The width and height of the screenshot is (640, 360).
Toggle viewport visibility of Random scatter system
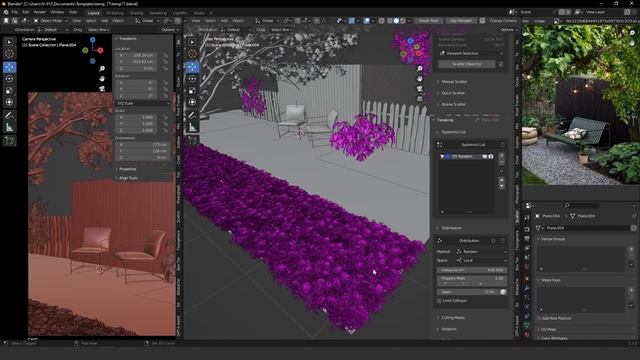coord(484,156)
